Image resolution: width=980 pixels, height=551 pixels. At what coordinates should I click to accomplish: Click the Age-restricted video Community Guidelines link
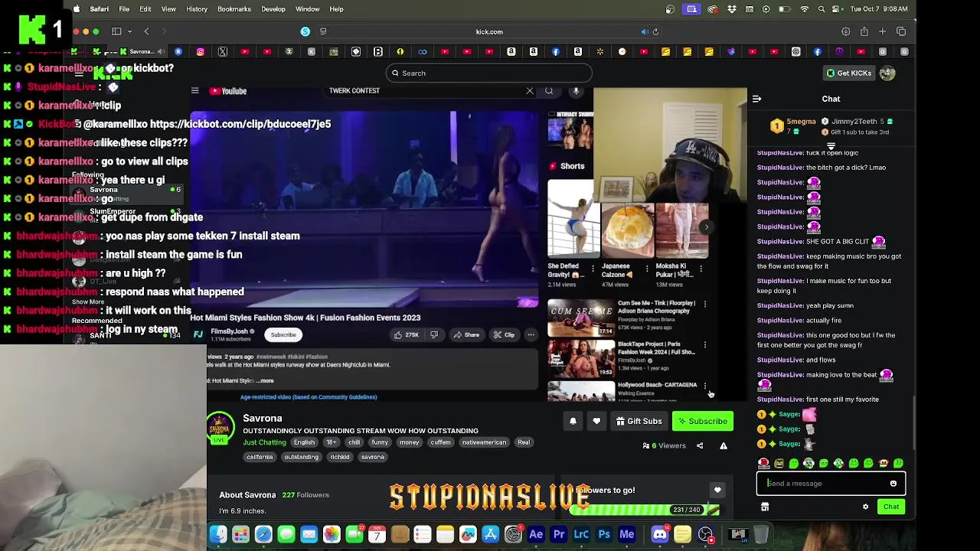coord(309,397)
